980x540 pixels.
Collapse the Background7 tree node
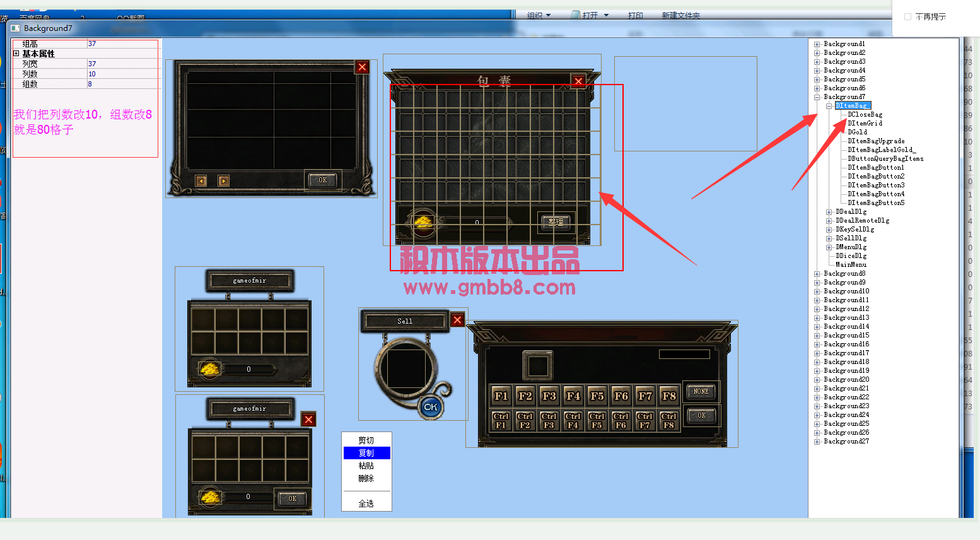[x=817, y=97]
